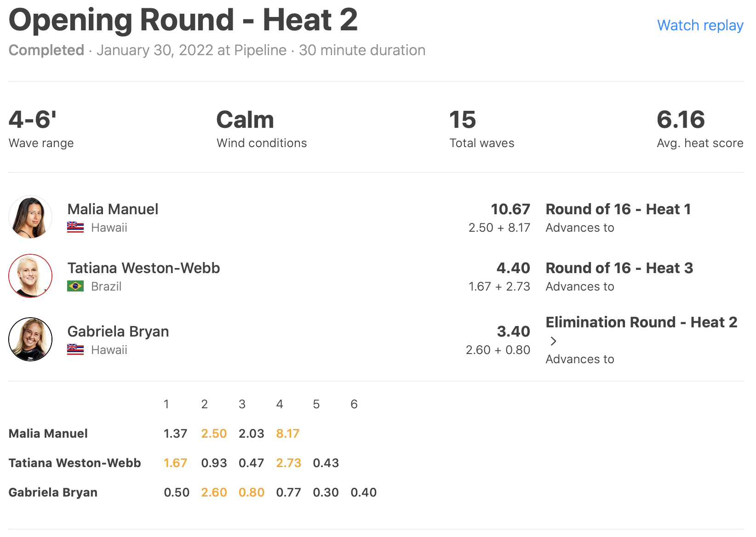756x537 pixels.
Task: Select Malia Manuel's name in results list
Action: [113, 209]
